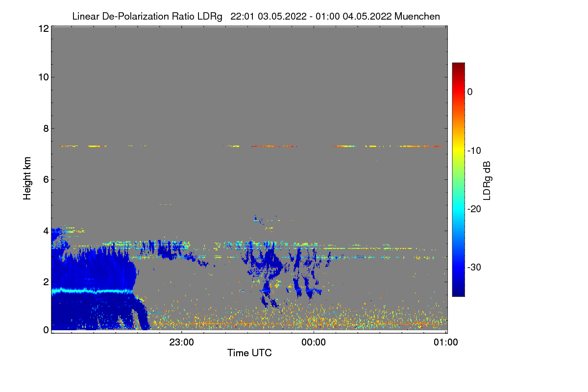
Task: Click the height tick label '2'
Action: 45,281
